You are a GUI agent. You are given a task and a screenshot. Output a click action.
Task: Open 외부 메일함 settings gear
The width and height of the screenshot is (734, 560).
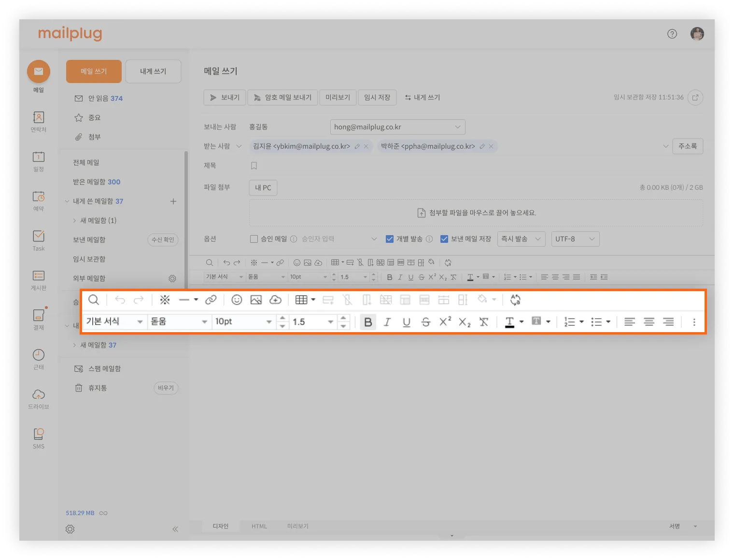pyautogui.click(x=172, y=279)
